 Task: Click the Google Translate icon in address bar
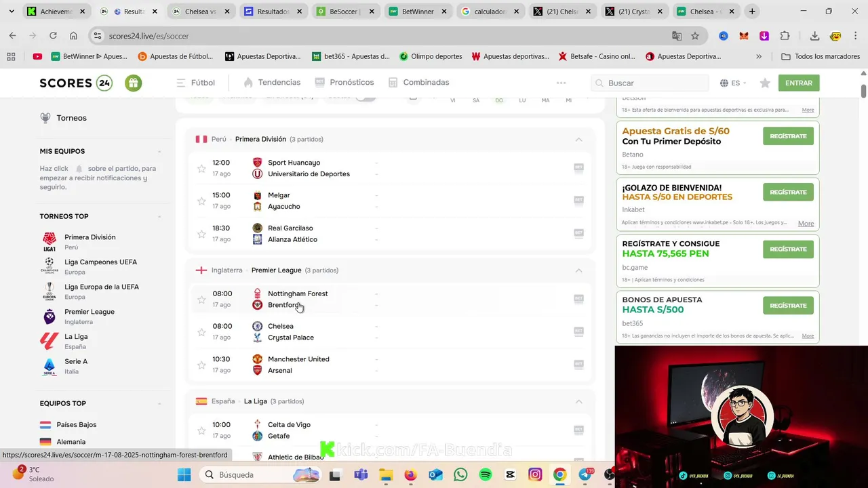click(x=677, y=36)
